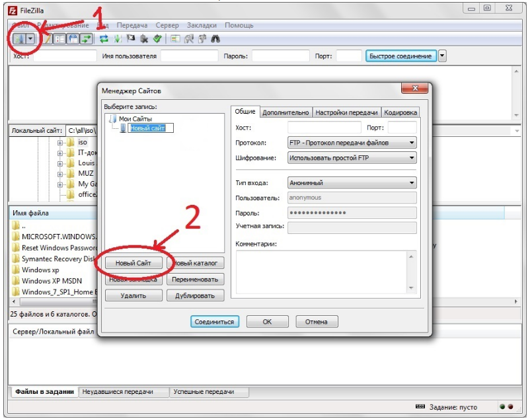532x419 pixels.
Task: Click the refresh file lists icon
Action: pos(104,39)
